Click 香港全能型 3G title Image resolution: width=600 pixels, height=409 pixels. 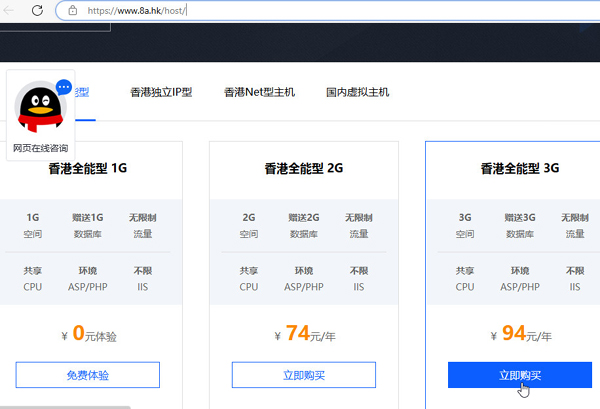[520, 168]
